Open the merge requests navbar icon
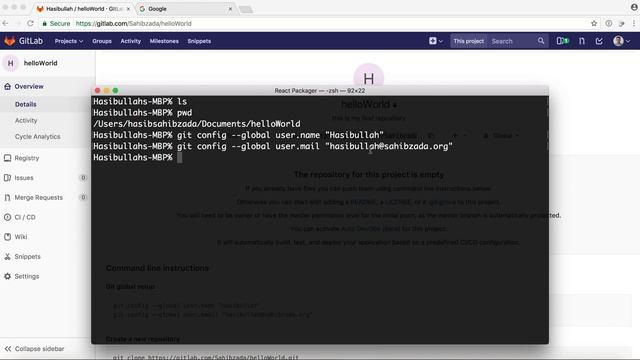Image resolution: width=640 pixels, height=360 pixels. [582, 41]
